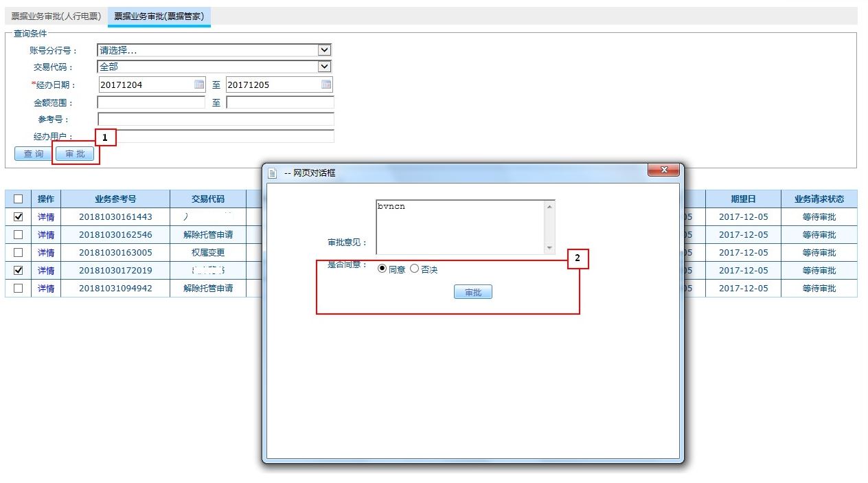Select the 同意 radio button

[382, 269]
